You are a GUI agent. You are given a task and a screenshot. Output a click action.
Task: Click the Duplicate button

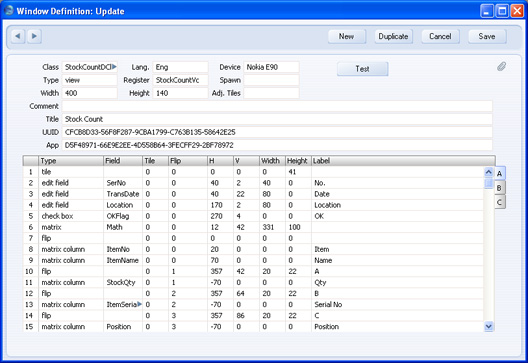[393, 36]
